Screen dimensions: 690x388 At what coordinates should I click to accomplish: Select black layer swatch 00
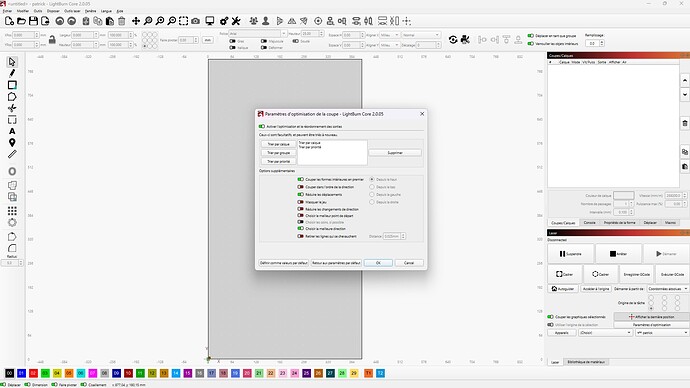click(9, 373)
